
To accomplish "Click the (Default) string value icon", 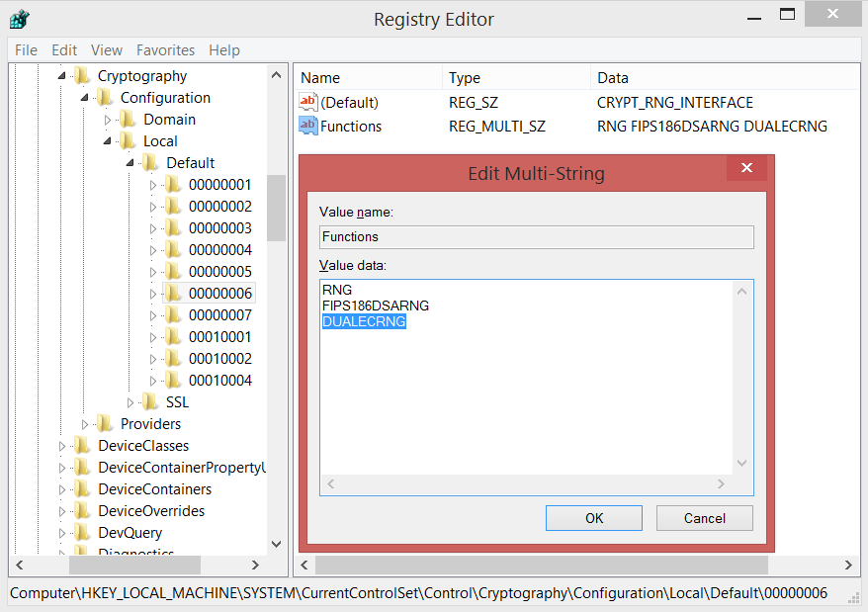I will (x=308, y=103).
